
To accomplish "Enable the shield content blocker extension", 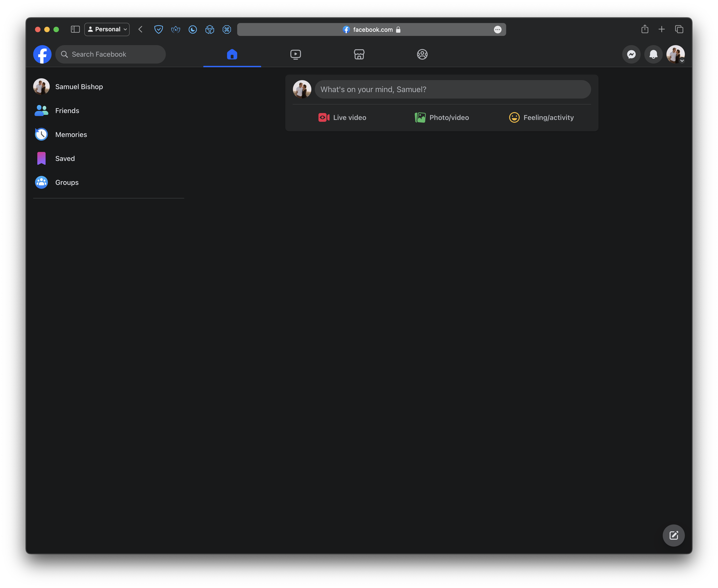I will 159,29.
